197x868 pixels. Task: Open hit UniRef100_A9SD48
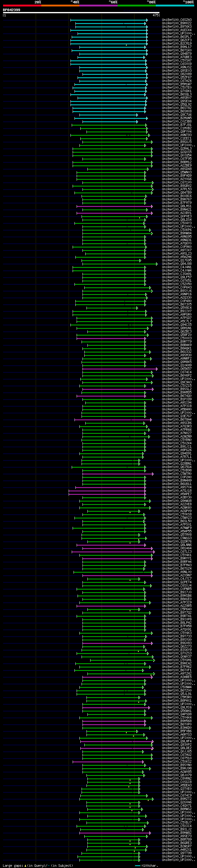(177, 169)
